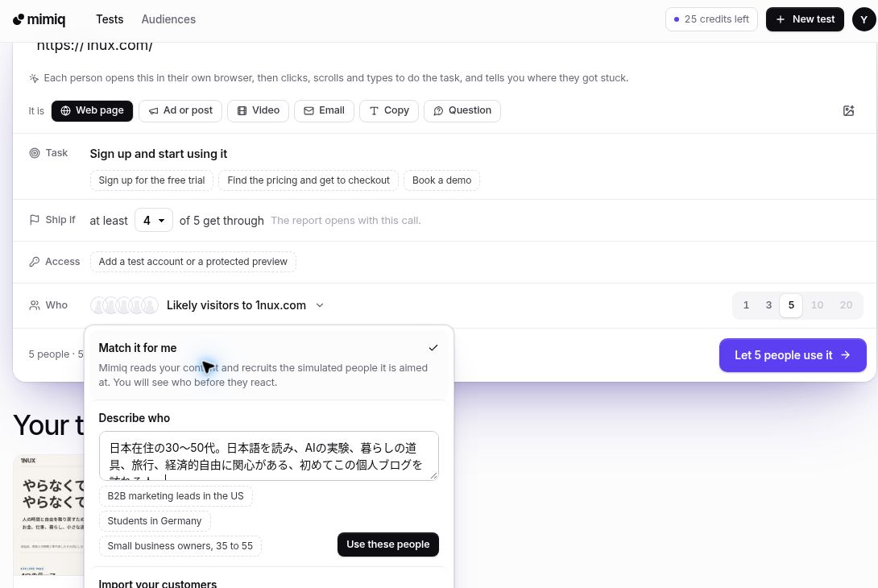Image resolution: width=878 pixels, height=588 pixels.
Task: Click the audience avatars cluster
Action: (124, 305)
